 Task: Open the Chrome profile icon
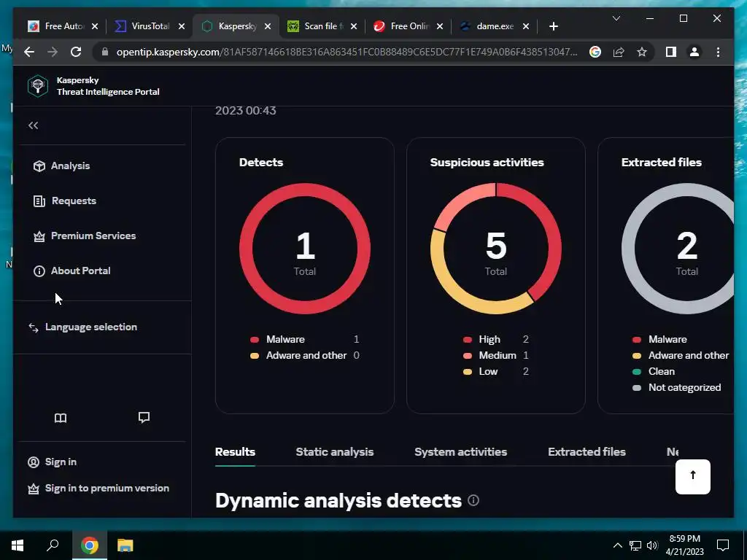694,52
